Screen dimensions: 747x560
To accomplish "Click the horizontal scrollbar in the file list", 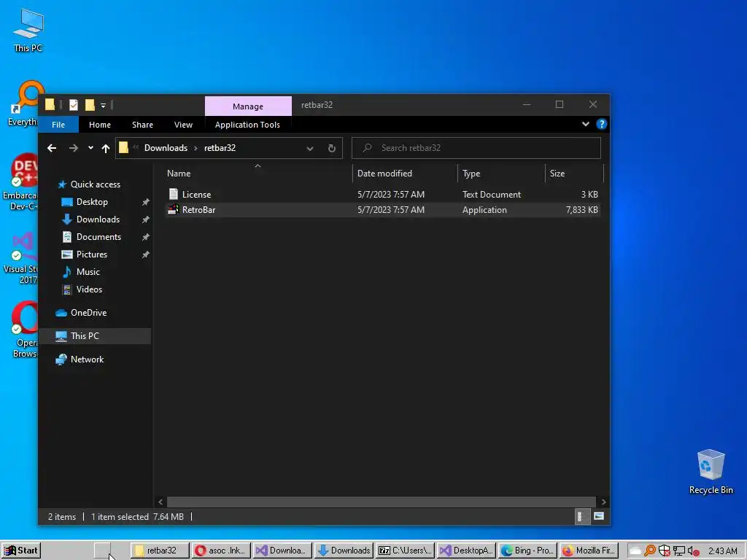I will [x=381, y=502].
